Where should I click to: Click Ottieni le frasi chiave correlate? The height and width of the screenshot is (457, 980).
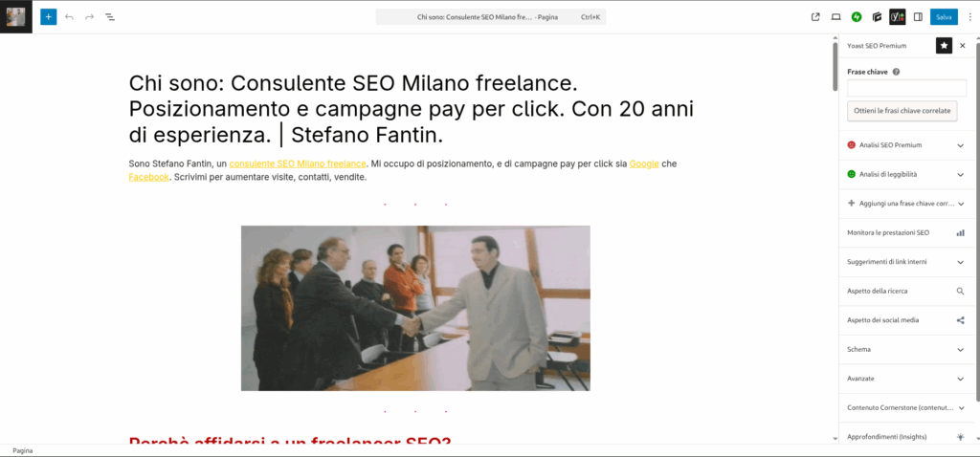902,111
